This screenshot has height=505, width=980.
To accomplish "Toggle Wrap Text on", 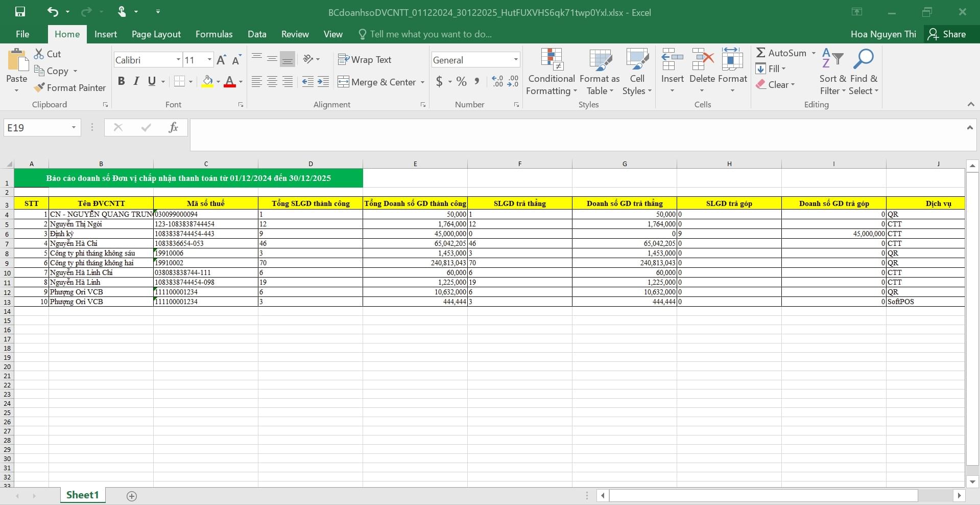I will pyautogui.click(x=365, y=60).
